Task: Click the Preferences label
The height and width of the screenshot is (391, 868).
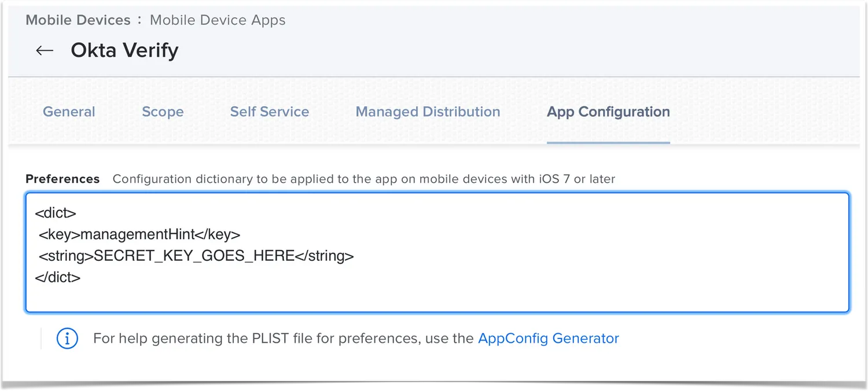Action: pos(62,179)
